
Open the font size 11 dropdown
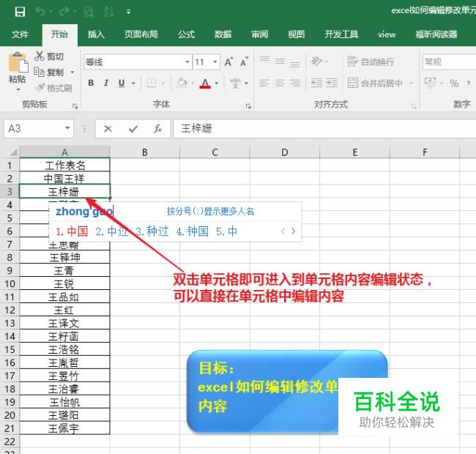(x=215, y=62)
